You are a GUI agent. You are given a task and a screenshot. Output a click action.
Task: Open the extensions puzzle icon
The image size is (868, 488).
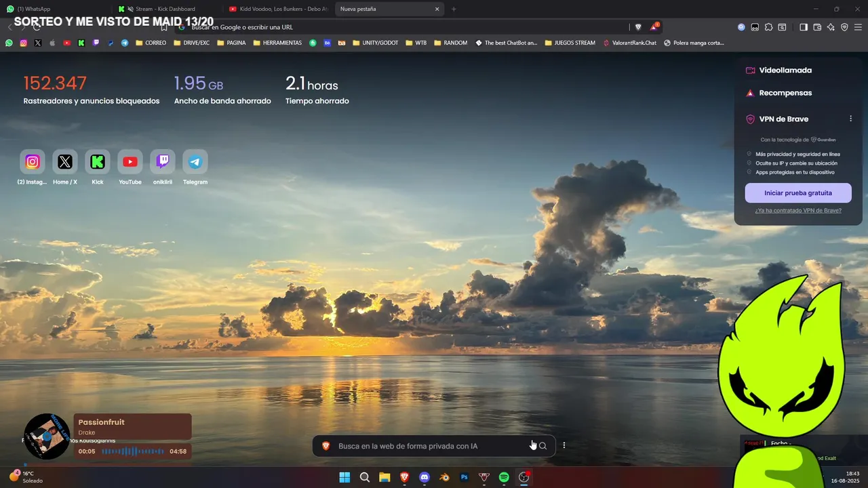click(768, 27)
